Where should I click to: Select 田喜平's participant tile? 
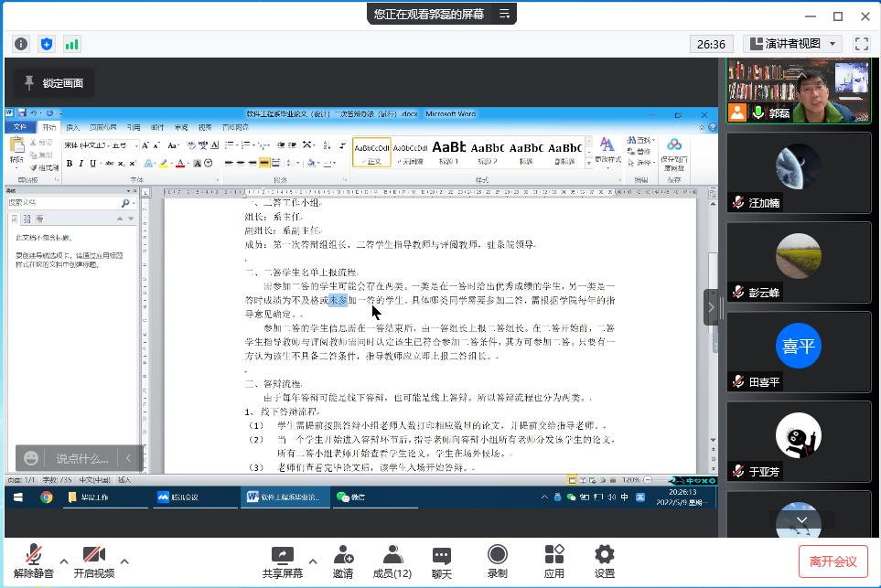coord(799,352)
